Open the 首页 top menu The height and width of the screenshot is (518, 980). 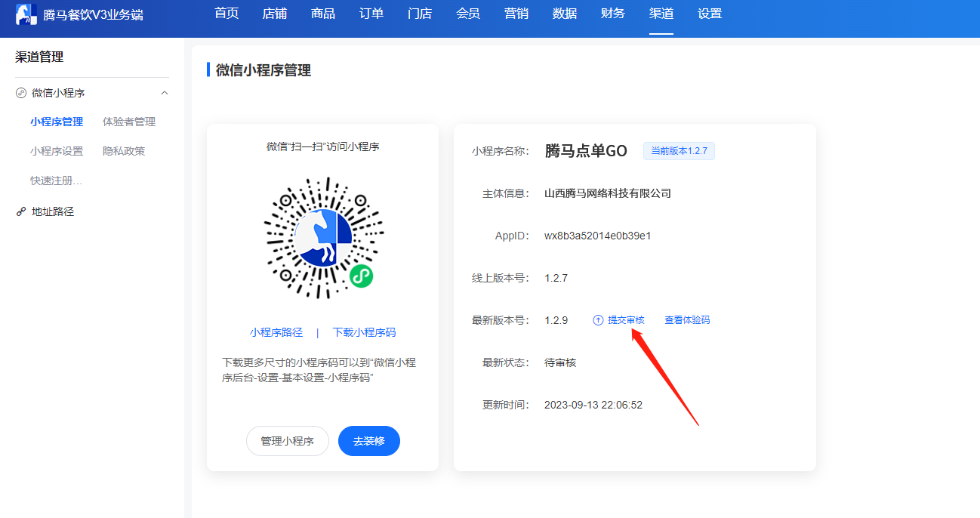click(x=227, y=14)
